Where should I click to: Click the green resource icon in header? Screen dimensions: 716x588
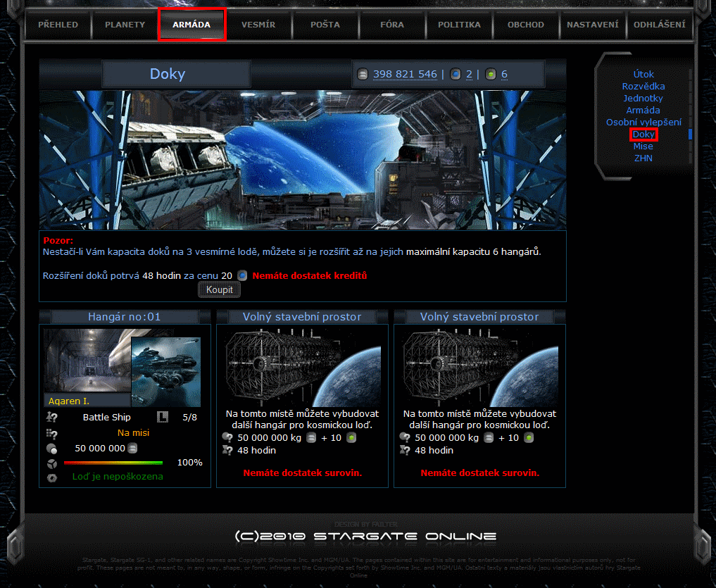pyautogui.click(x=491, y=74)
